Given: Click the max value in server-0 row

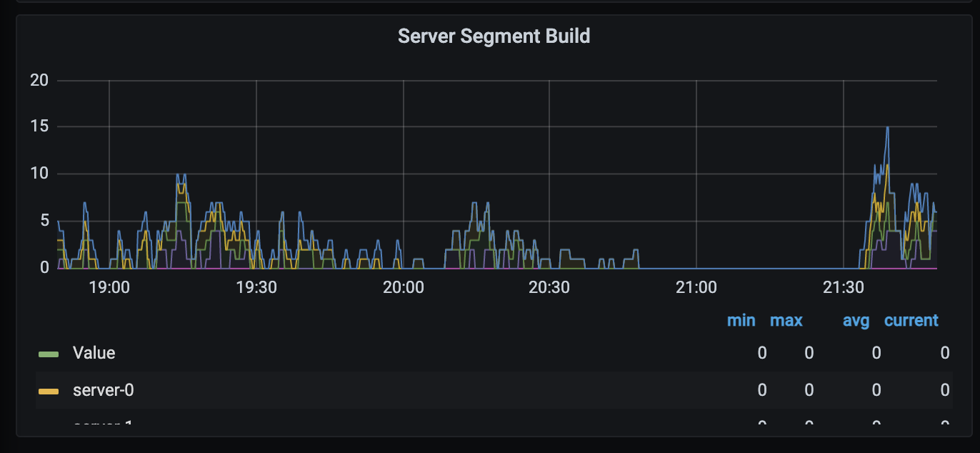Looking at the screenshot, I should [809, 390].
